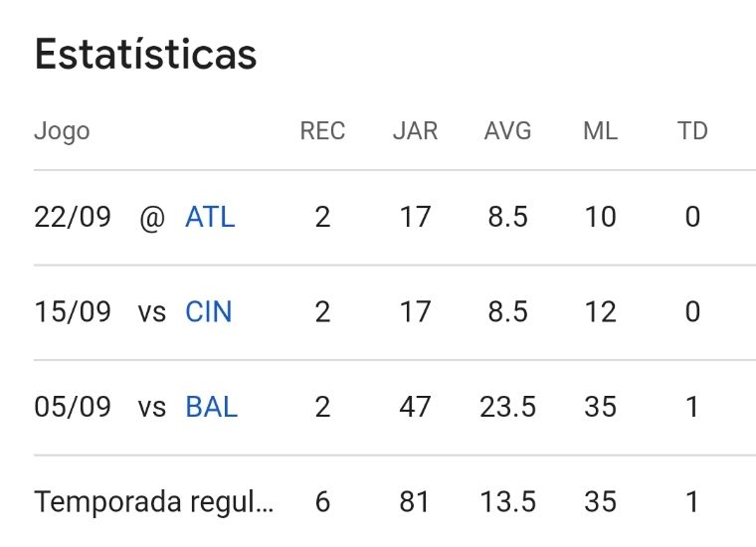The image size is (756, 547).
Task: Click the ML column header
Action: tap(600, 131)
